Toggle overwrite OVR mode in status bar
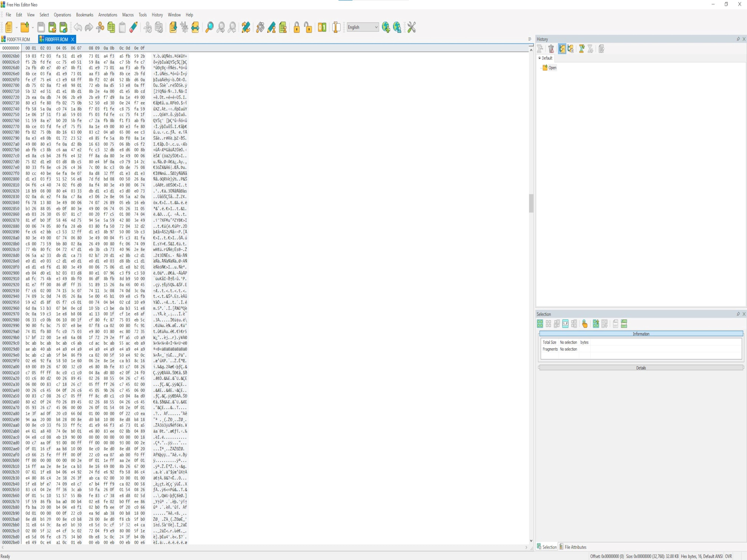The image size is (747, 560). (x=729, y=556)
